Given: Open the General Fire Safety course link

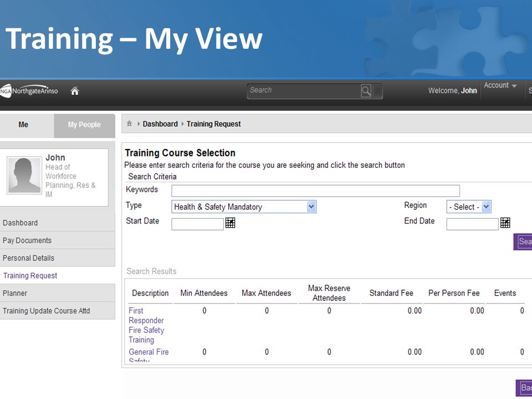Looking at the screenshot, I should [149, 356].
